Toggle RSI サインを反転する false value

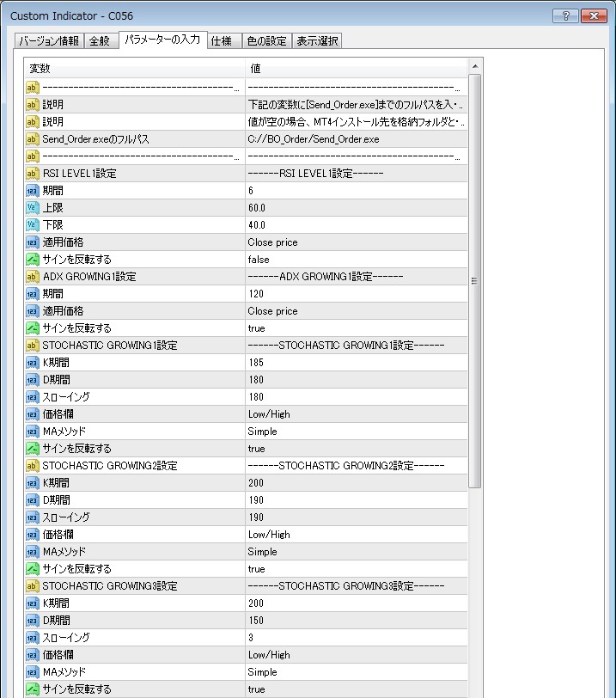(357, 260)
